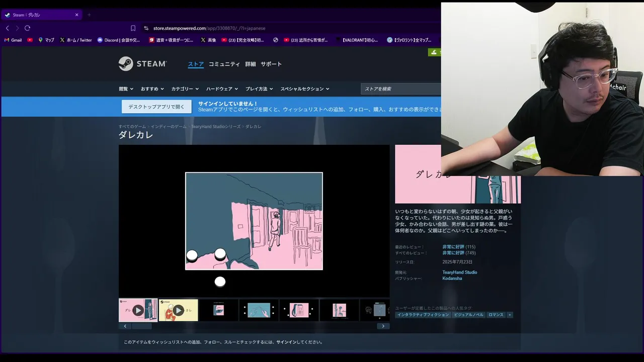This screenshot has width=644, height=362.
Task: Play first trailer thumbnail with pink cover
Action: pyautogui.click(x=138, y=310)
